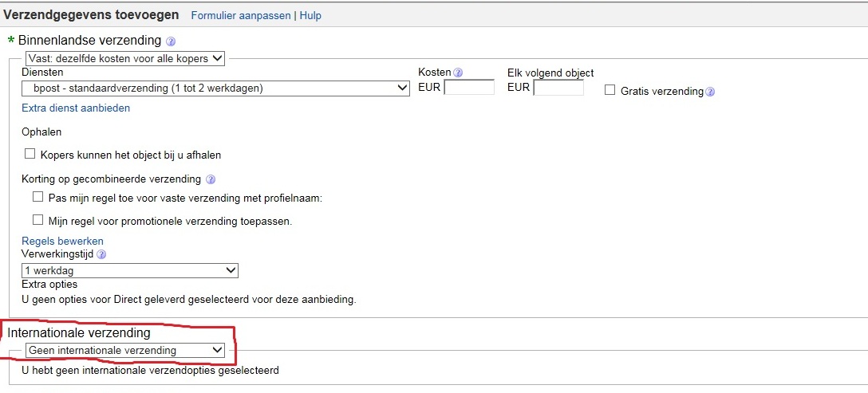Click the Kosten EUR input field
Screen dimensions: 868x393
(469, 88)
